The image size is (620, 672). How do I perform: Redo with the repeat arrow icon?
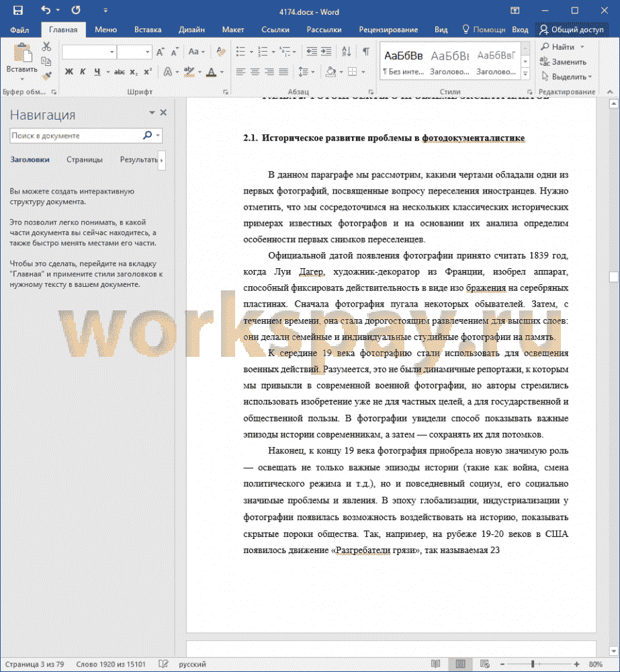pos(76,10)
